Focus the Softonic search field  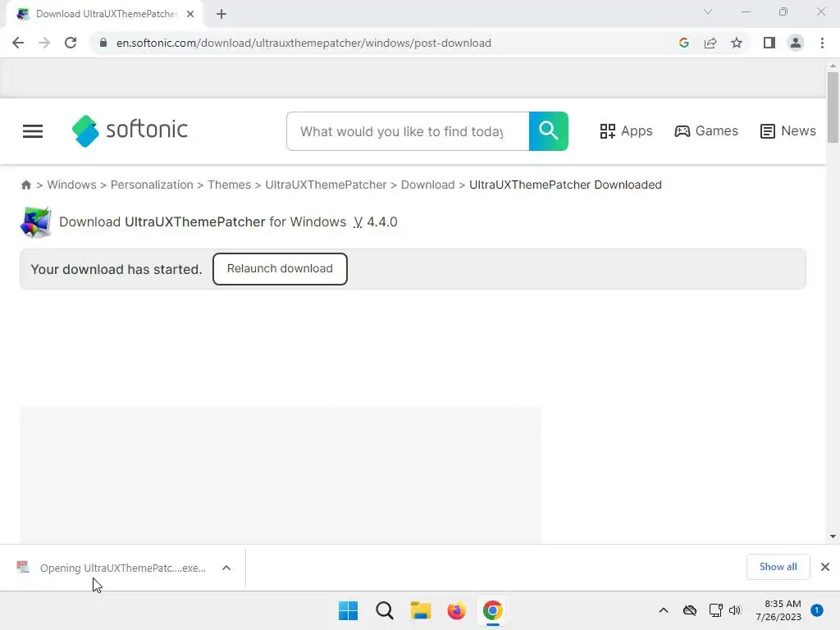[408, 131]
